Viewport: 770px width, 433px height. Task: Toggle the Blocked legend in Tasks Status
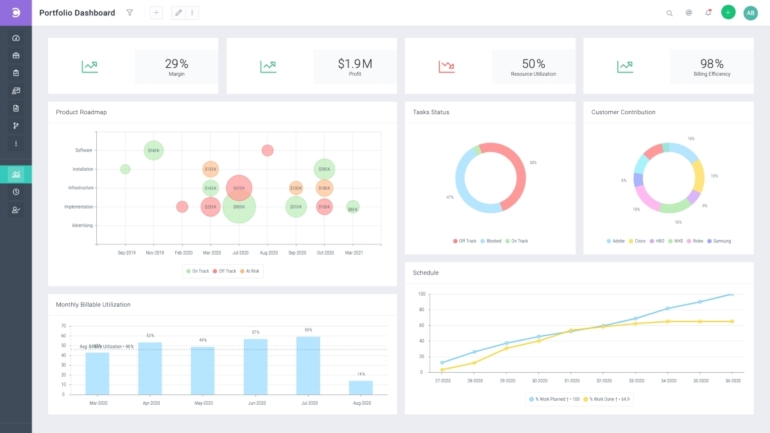coord(488,241)
